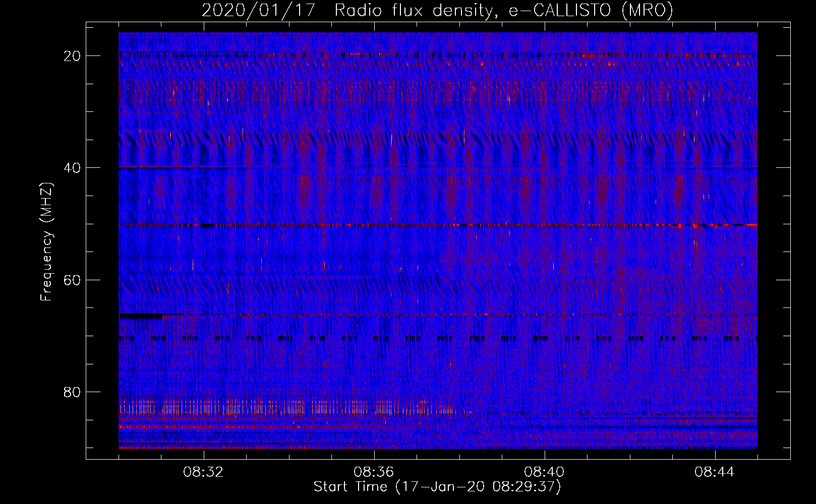
Task: Click the '08:44' time tick label
Action: [715, 472]
